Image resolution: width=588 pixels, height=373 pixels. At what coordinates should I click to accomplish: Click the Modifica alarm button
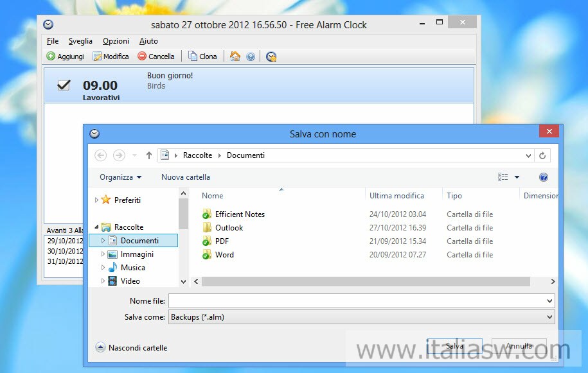(111, 56)
